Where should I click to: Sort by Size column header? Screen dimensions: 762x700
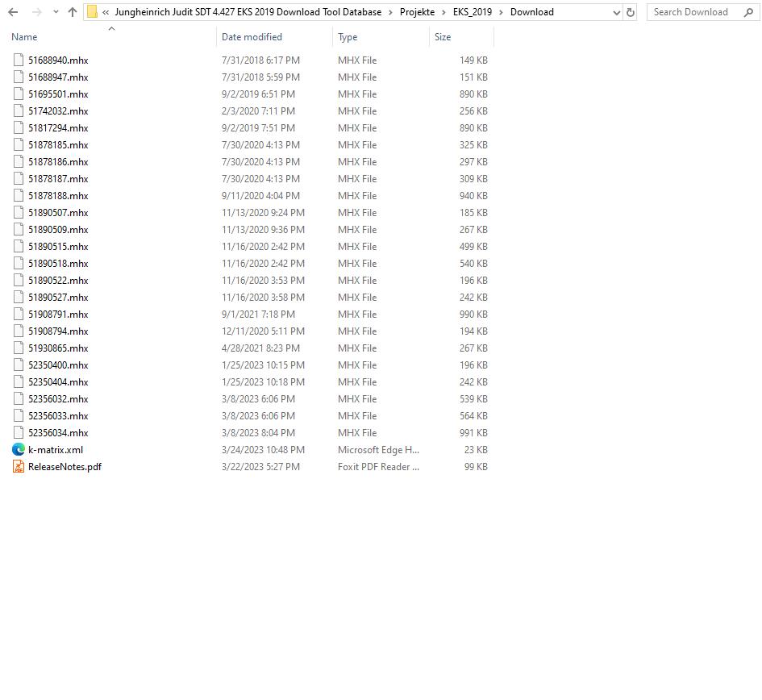pos(443,37)
